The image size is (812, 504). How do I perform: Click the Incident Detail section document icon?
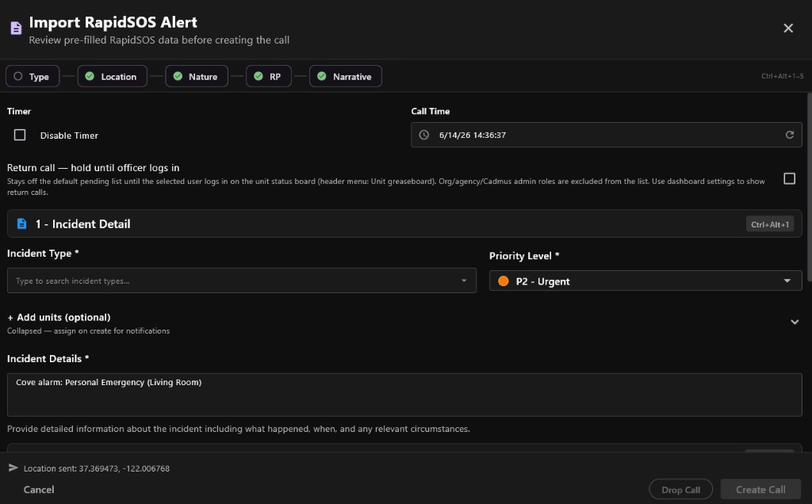(x=21, y=223)
